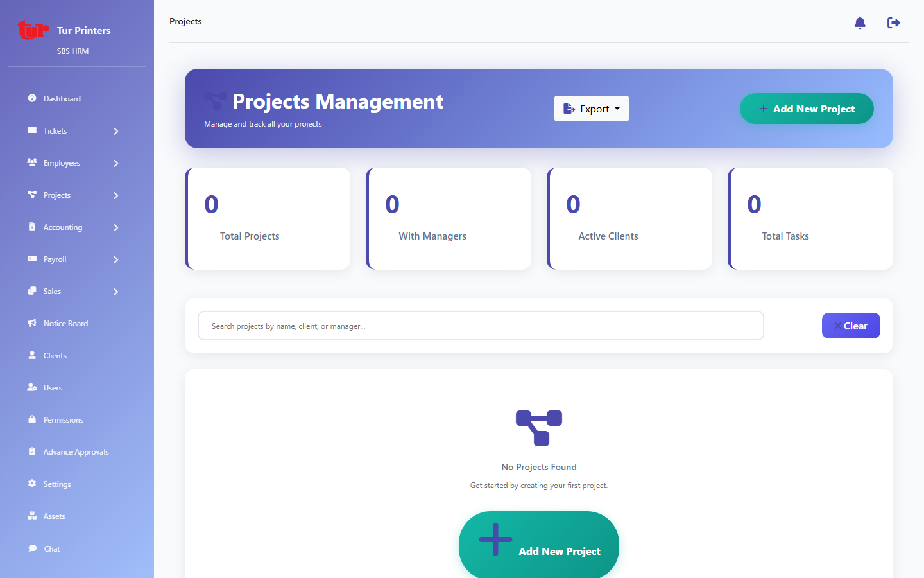Click the project search input field
The width and height of the screenshot is (924, 578).
(481, 326)
